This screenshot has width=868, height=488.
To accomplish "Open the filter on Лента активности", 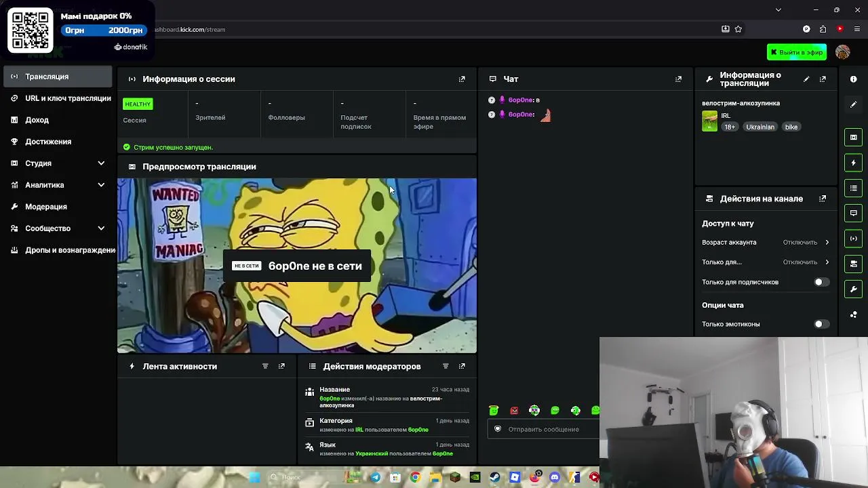I will coord(265,366).
